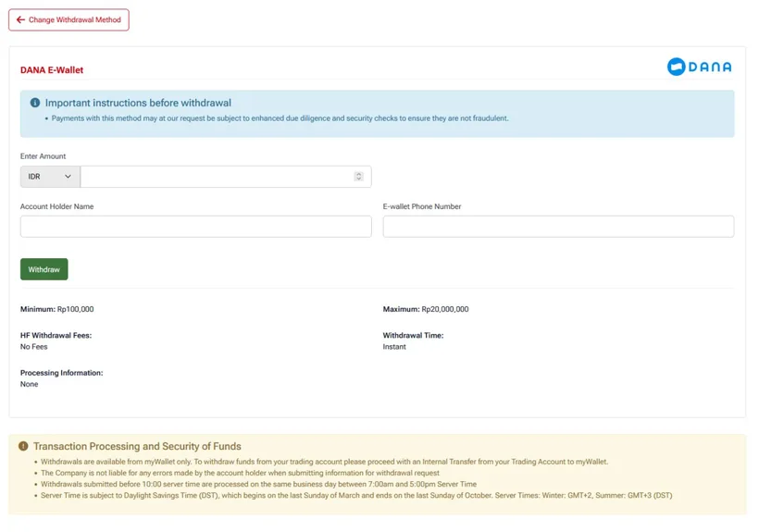
Task: Click the 'None' value under Processing Information
Action: (29, 384)
